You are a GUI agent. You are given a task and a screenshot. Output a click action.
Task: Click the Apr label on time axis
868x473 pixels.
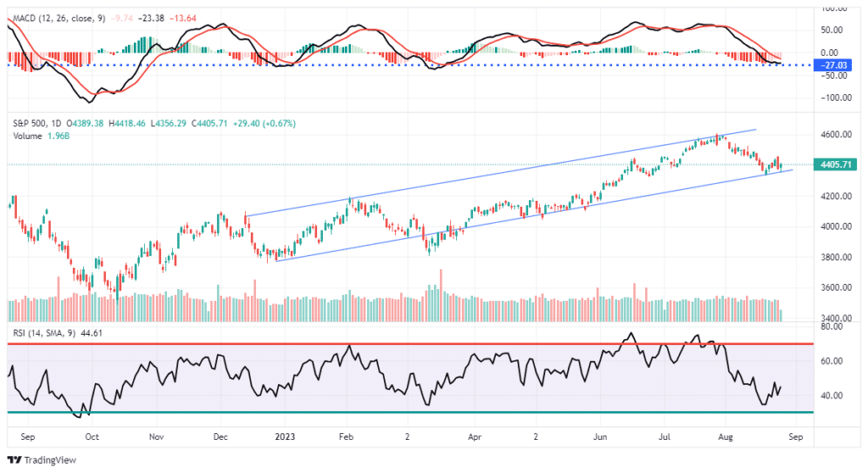(475, 437)
